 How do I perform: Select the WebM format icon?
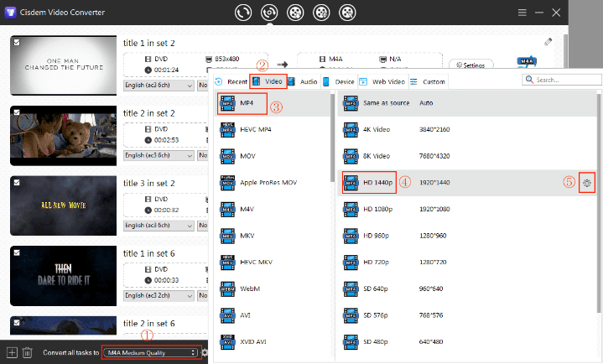[x=227, y=289]
